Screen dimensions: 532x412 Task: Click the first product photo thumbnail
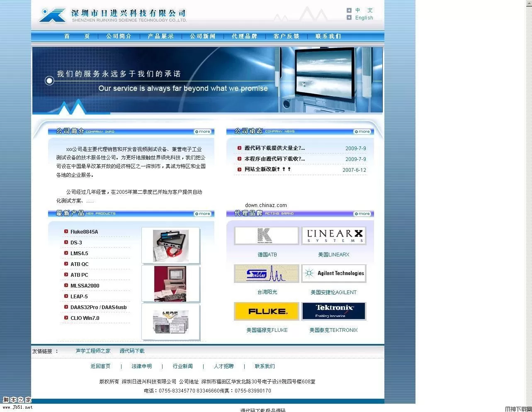(170, 245)
